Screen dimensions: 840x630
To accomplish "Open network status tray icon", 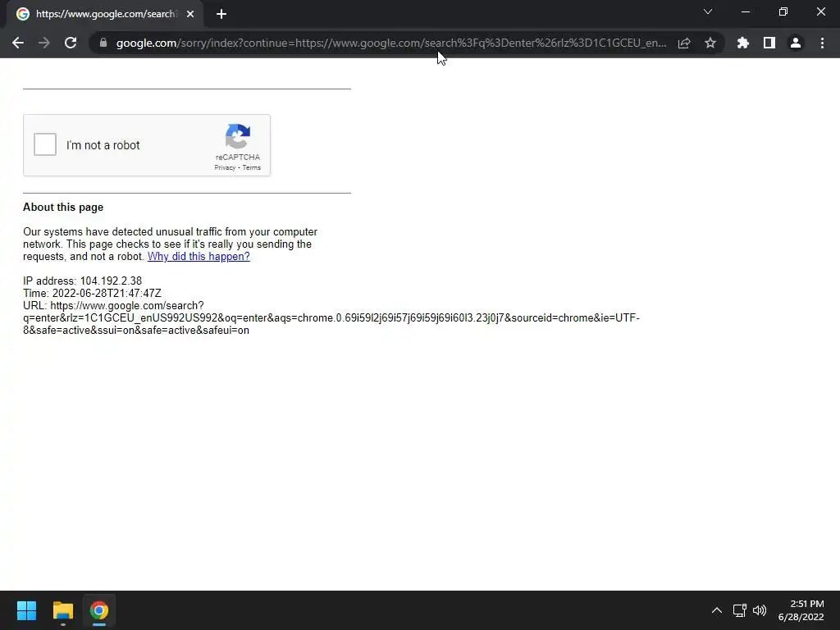I will (740, 610).
